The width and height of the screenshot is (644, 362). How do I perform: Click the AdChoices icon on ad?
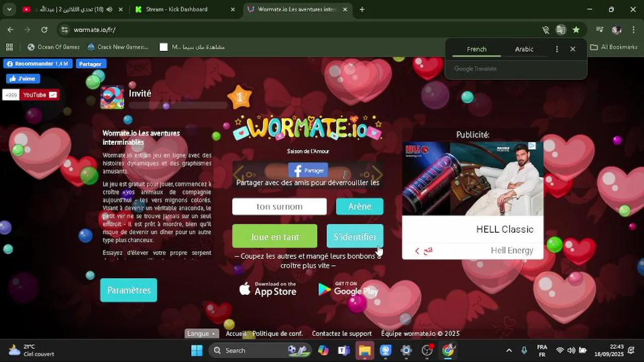point(532,146)
